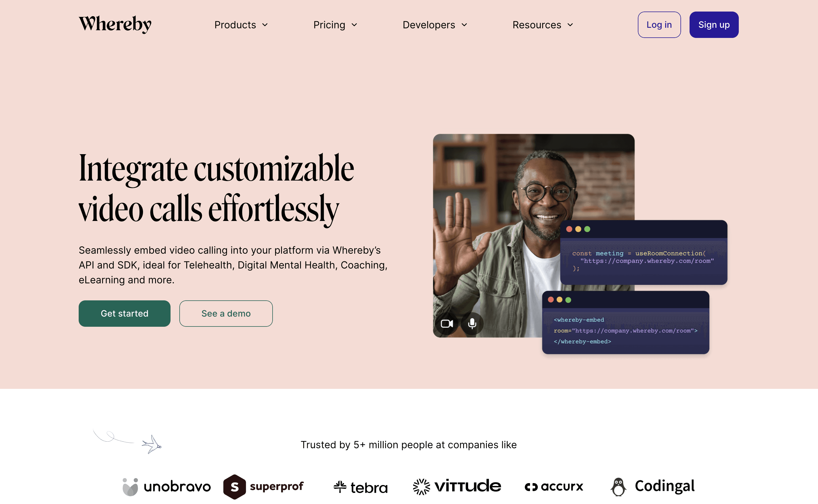Click the useRoomConnection code snippet window

(644, 252)
